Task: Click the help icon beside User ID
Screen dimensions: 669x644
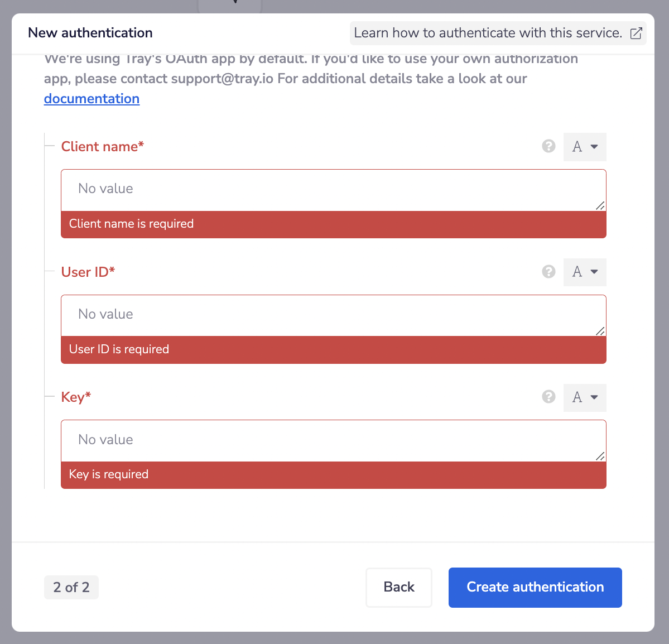Action: tap(548, 272)
